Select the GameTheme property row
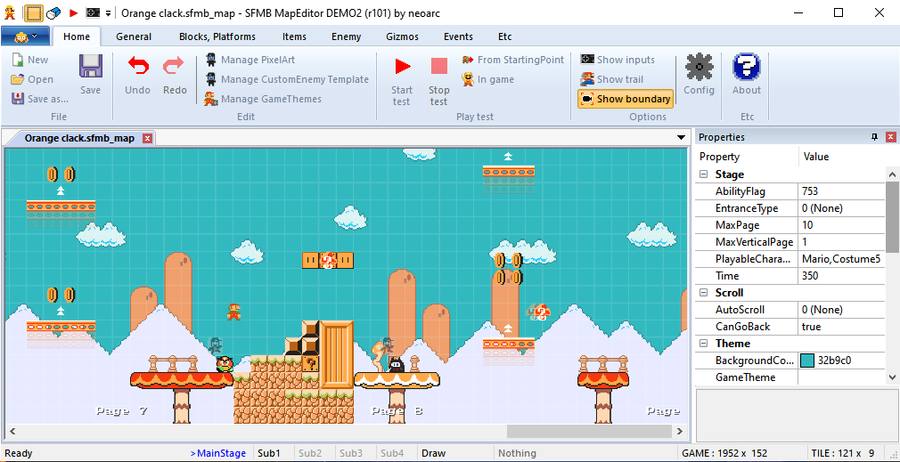 790,378
